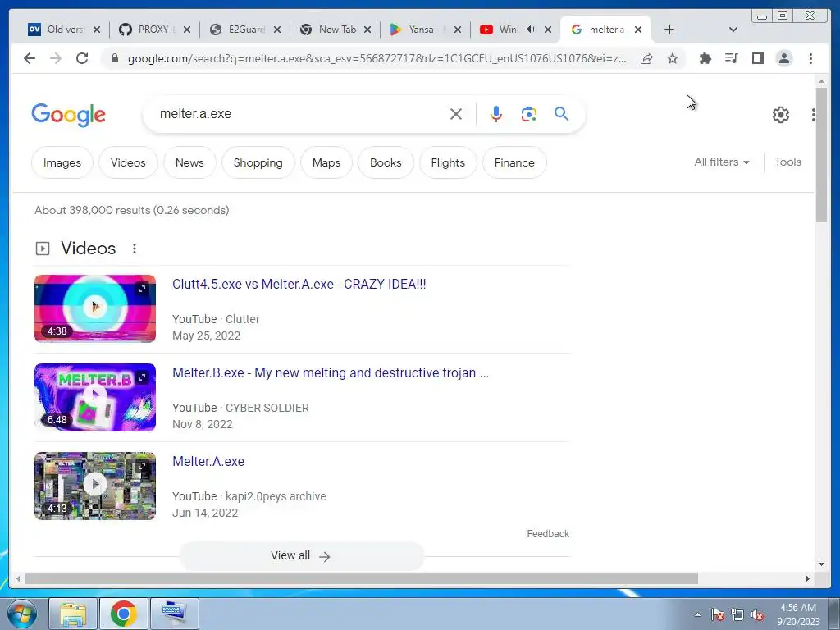
Task: Click the scroll-down arrow of page
Action: (822, 564)
